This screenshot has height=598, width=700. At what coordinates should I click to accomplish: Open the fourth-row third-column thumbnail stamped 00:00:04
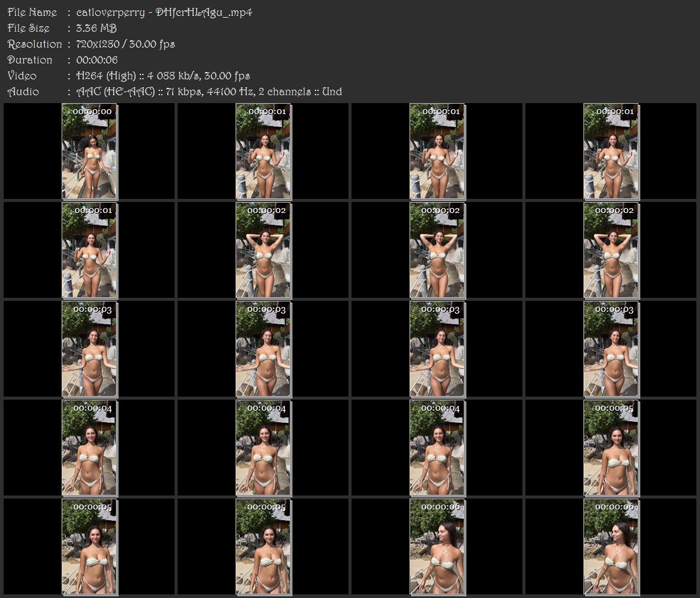coord(438,448)
